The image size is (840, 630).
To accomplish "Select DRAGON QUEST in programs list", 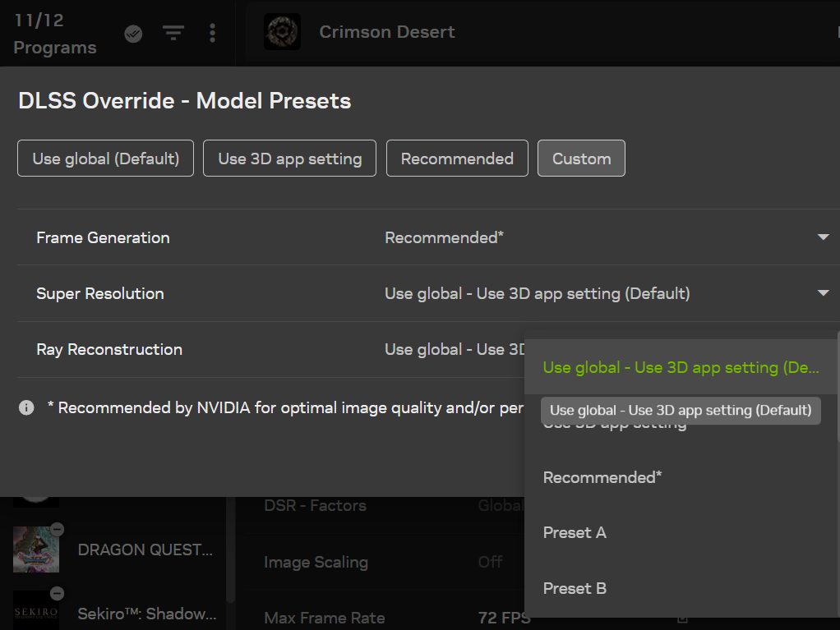I will (145, 550).
